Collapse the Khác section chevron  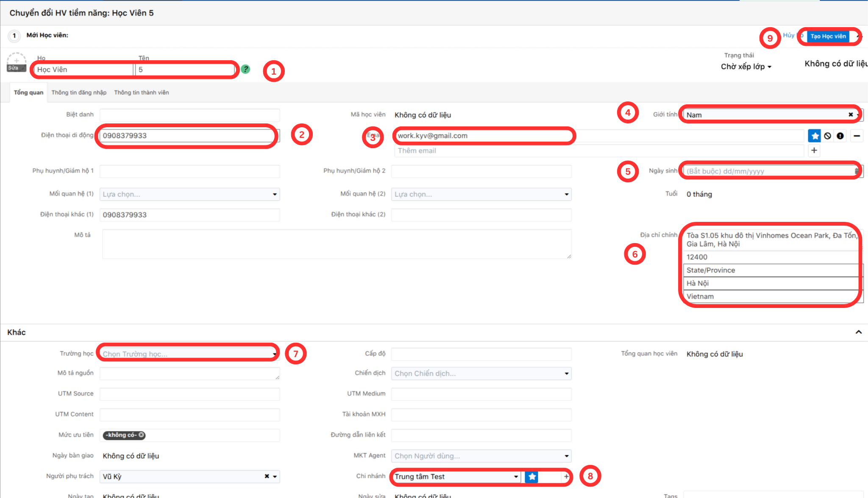[858, 332]
